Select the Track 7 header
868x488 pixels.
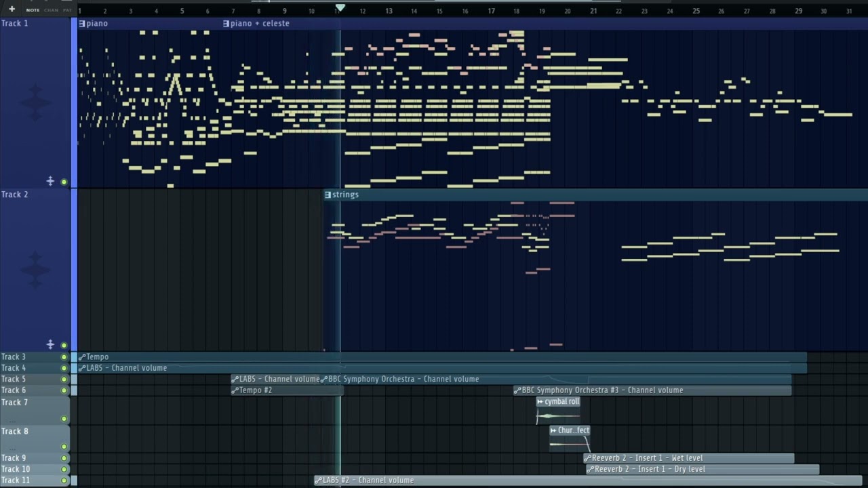click(x=35, y=410)
